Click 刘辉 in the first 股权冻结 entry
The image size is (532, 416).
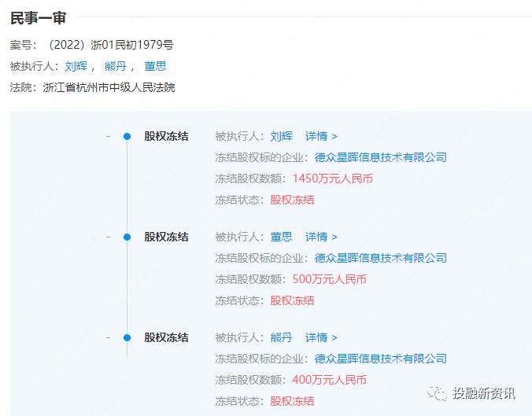pos(281,136)
